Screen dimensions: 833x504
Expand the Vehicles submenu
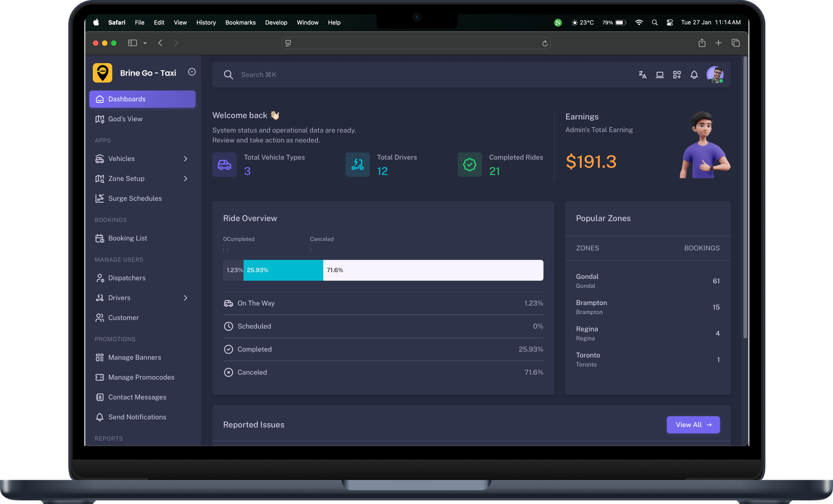[x=185, y=159]
